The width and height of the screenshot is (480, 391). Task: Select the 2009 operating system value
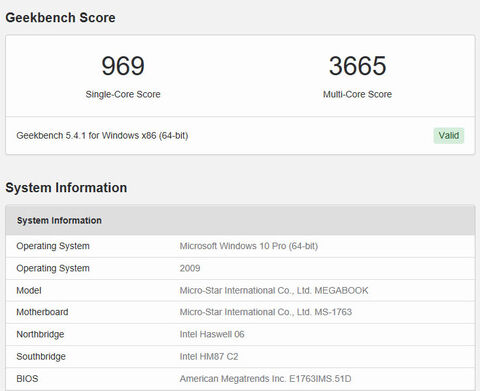[x=190, y=268]
